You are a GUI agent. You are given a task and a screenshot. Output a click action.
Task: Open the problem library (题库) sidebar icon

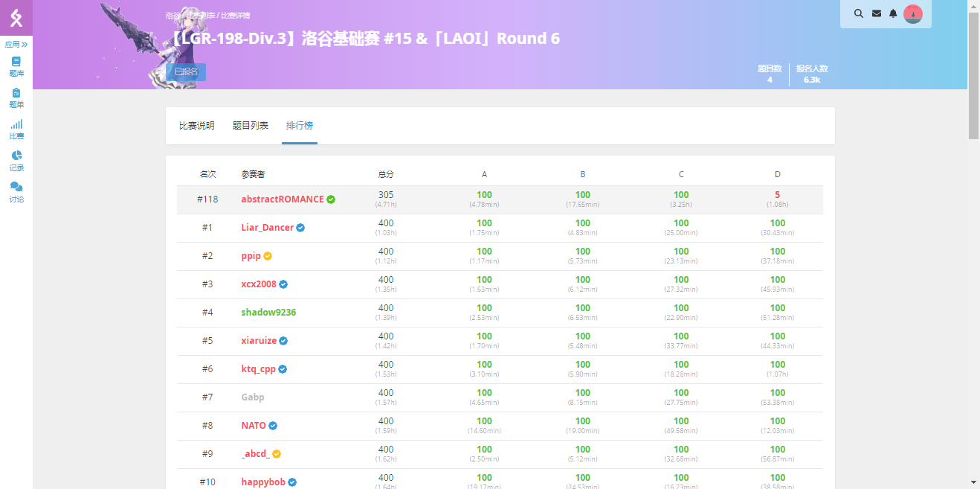[x=16, y=66]
